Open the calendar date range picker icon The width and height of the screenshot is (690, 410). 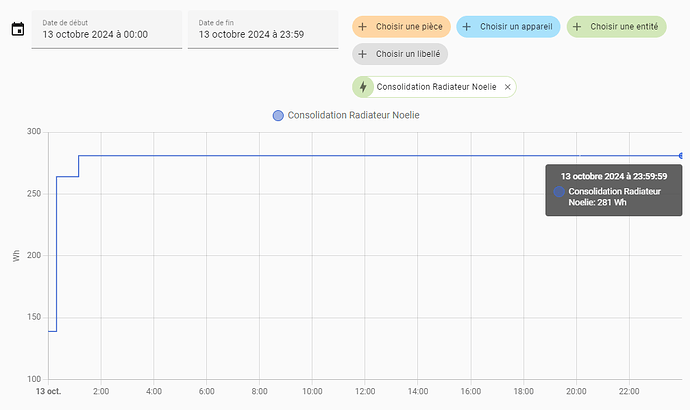tap(17, 29)
